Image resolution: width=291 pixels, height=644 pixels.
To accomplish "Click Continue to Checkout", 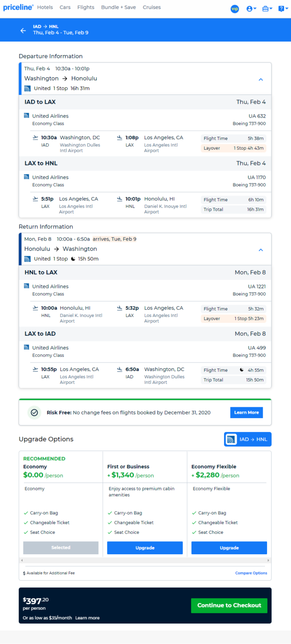I will click(229, 605).
